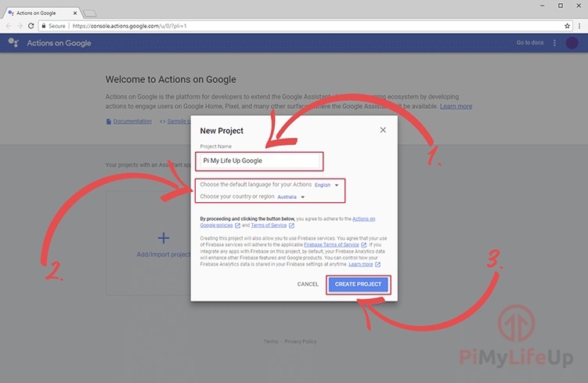Open the default language dropdown set to English
The image size is (588, 383).
coord(326,185)
